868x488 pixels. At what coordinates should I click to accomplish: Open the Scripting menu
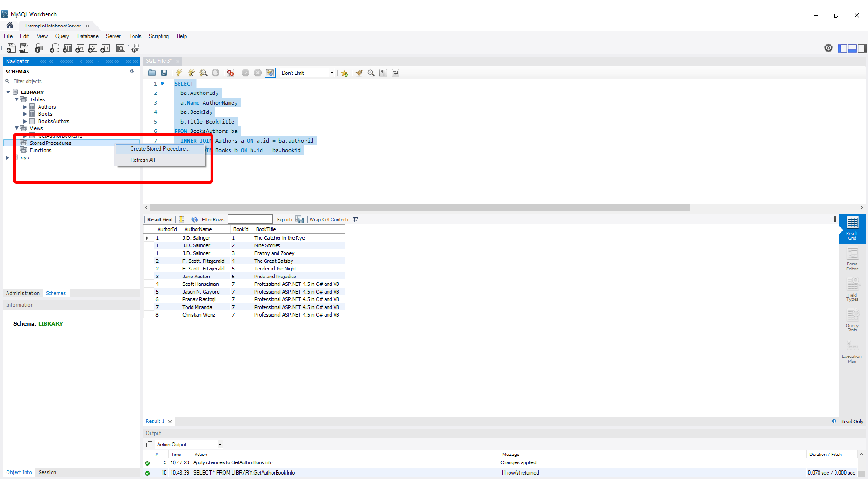(x=159, y=36)
